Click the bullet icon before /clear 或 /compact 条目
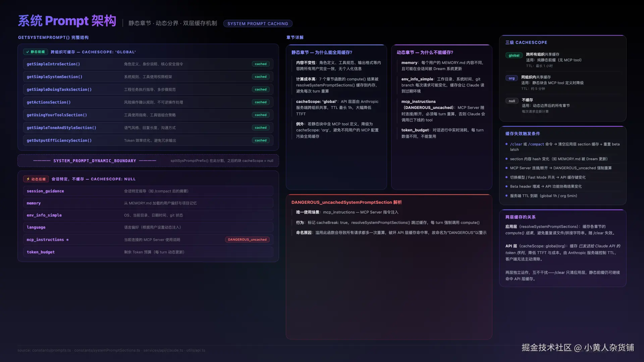 (x=506, y=144)
